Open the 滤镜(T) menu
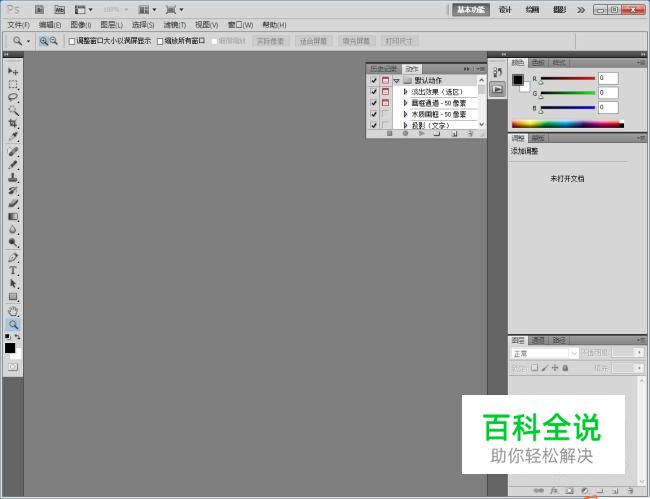Viewport: 650px width, 499px height. [x=175, y=25]
